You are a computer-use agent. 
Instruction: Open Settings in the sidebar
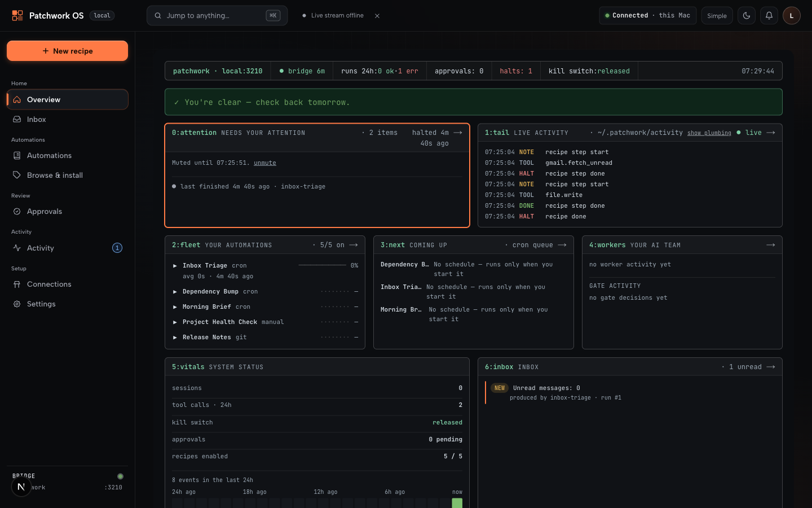(67, 304)
